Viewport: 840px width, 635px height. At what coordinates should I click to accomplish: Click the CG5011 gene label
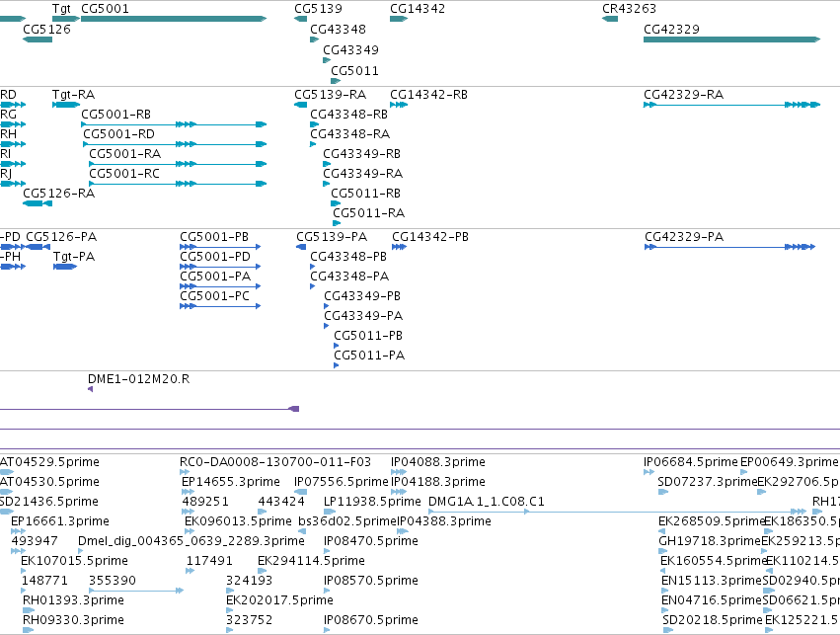(x=354, y=71)
